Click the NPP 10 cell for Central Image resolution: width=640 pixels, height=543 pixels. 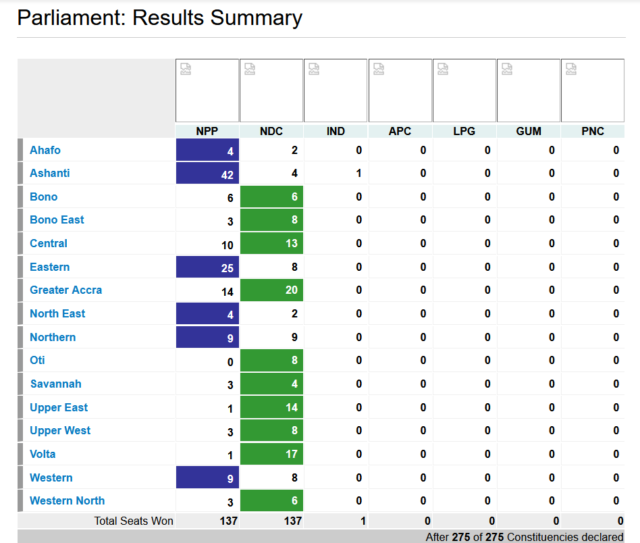tap(207, 244)
